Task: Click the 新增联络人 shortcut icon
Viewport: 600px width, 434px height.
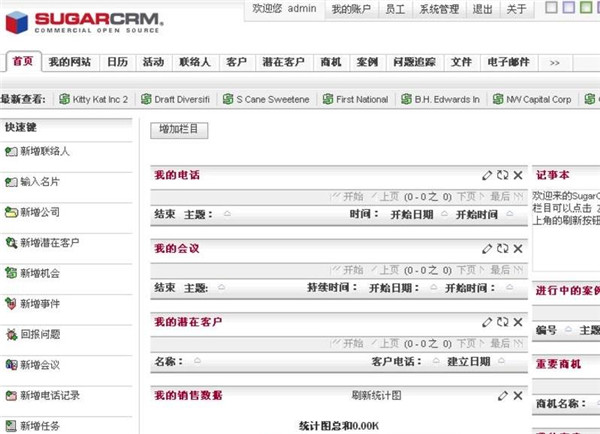Action: tap(11, 152)
